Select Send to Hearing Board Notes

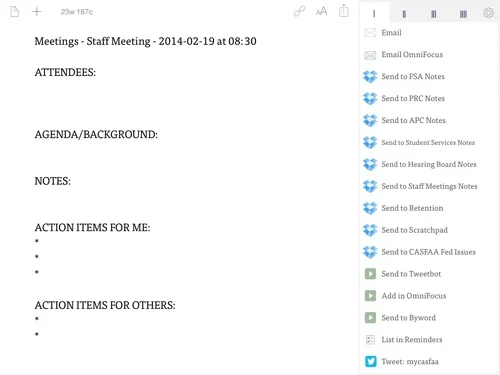pyautogui.click(x=429, y=164)
